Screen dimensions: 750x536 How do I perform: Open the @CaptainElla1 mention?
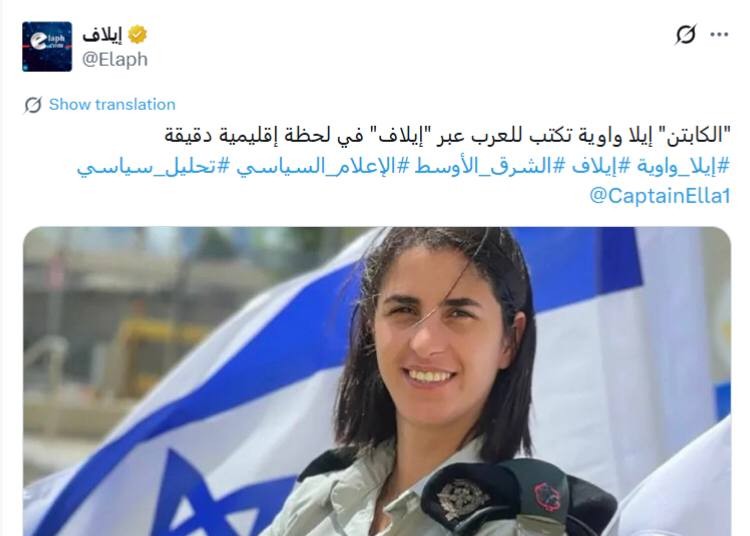[660, 196]
